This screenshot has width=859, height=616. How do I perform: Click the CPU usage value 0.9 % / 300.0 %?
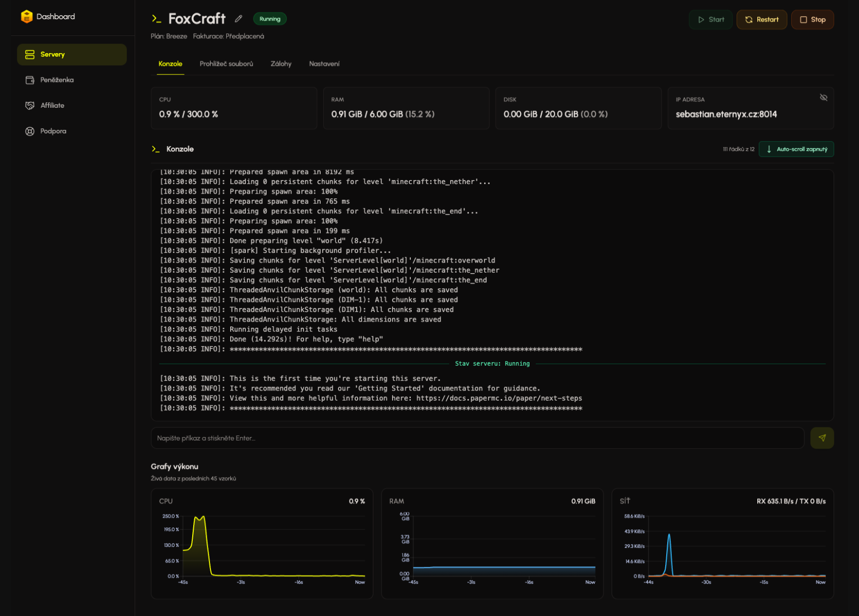188,114
